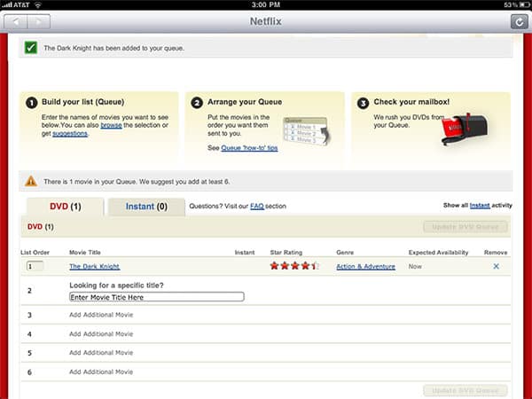
Task: Switch to the Instant (0) tab
Action: [146, 207]
